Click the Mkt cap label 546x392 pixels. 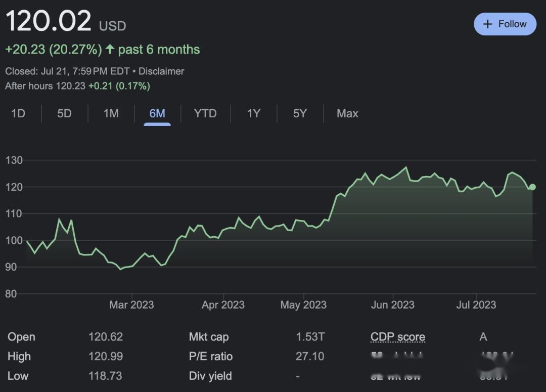[208, 337]
